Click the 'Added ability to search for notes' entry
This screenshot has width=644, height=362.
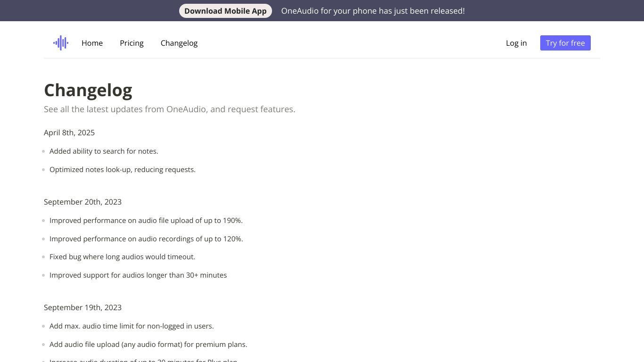pos(104,151)
